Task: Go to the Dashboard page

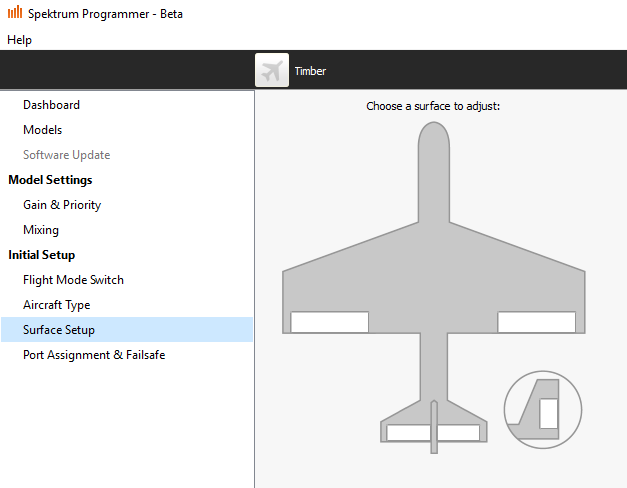Action: click(52, 105)
